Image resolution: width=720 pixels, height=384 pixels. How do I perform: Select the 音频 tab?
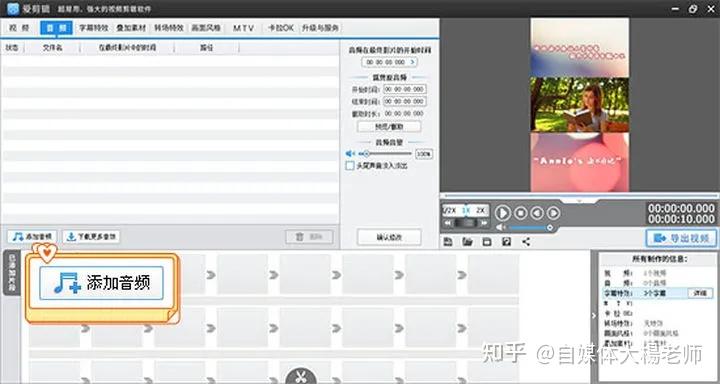pos(56,28)
